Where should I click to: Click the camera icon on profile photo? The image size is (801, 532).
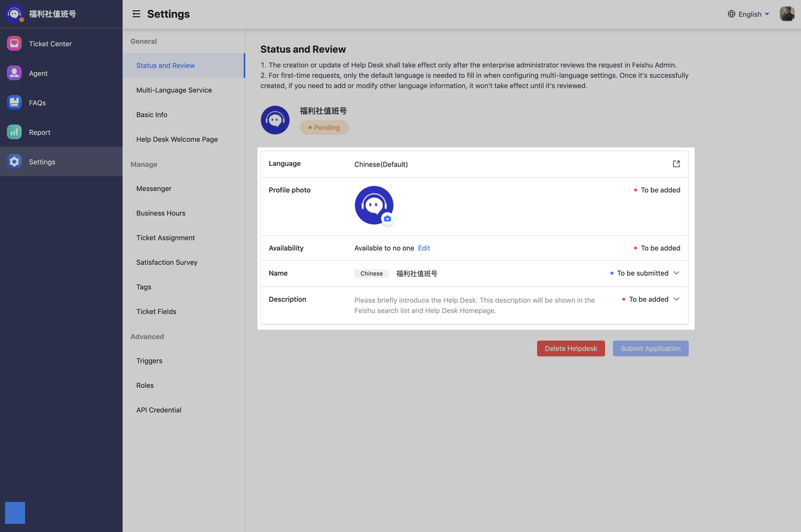[387, 218]
